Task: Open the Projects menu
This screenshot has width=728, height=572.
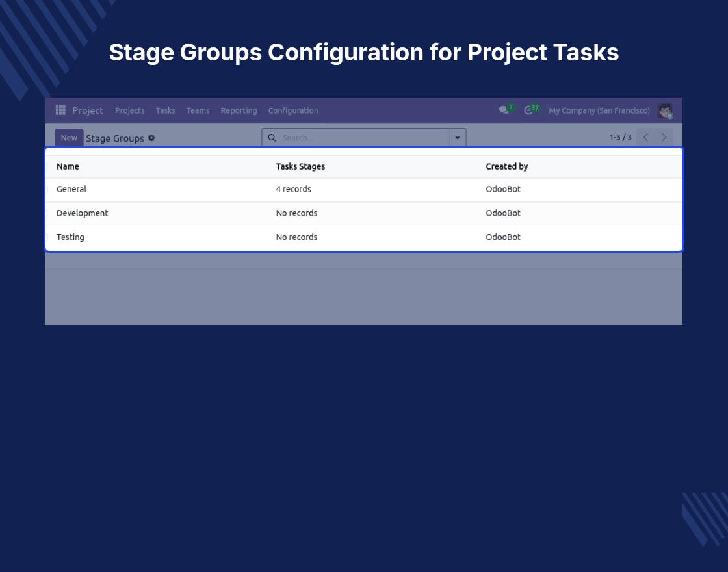Action: (x=129, y=110)
